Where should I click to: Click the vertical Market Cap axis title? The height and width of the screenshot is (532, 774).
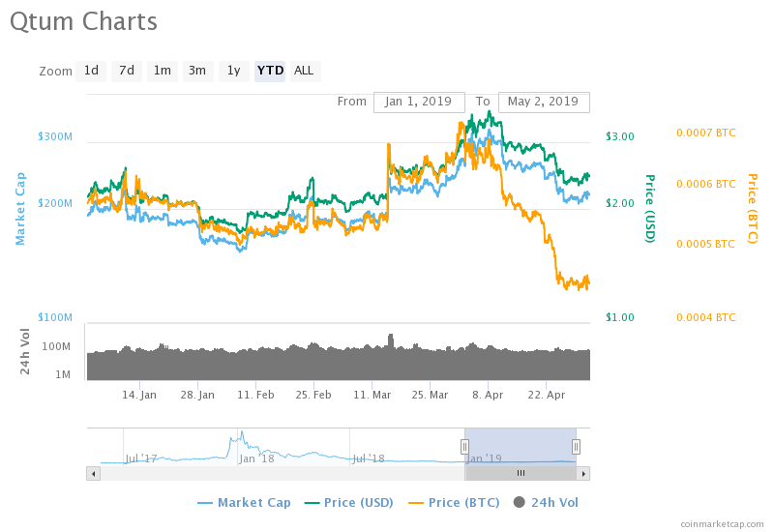(20, 209)
